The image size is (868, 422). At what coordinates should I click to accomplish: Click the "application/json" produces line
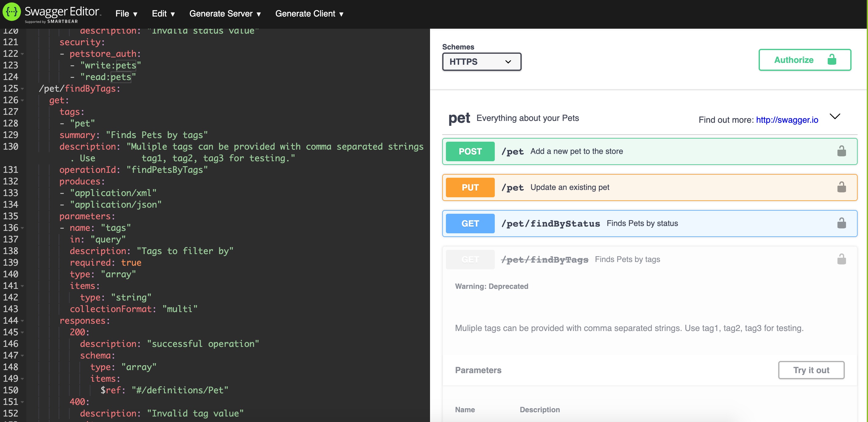click(x=111, y=204)
